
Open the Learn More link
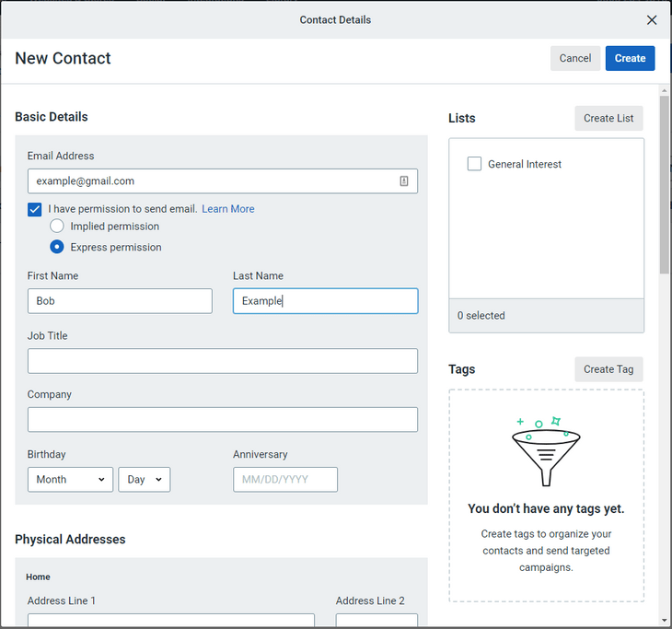point(228,209)
